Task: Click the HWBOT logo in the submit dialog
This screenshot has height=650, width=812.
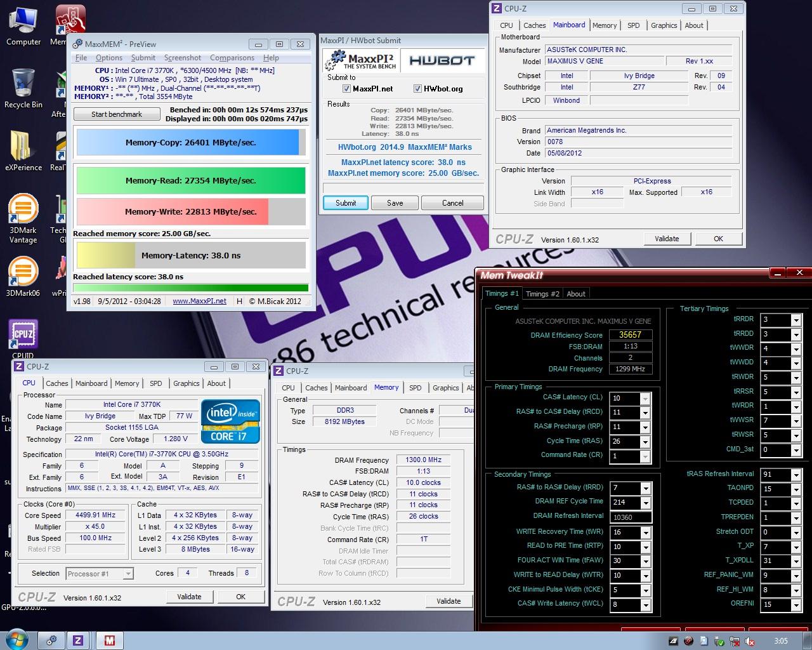Action: tap(442, 61)
